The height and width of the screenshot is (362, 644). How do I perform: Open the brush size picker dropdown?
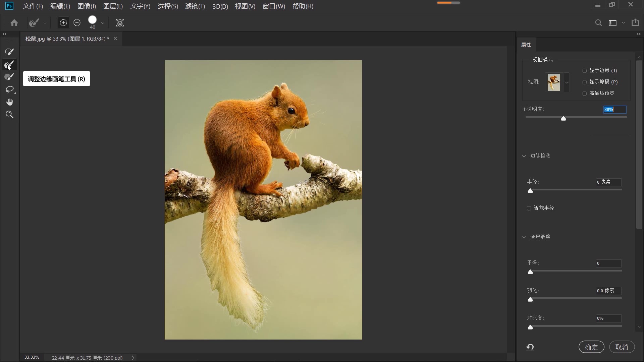tap(103, 23)
